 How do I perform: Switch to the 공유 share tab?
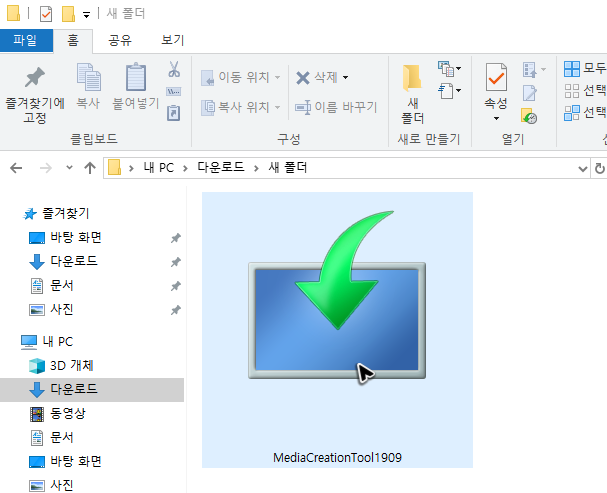120,40
